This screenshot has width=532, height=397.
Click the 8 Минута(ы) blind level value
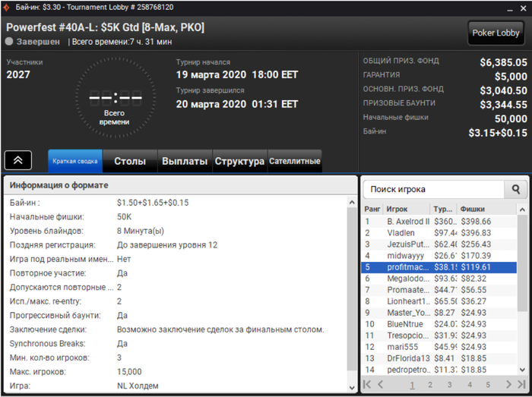[141, 231]
